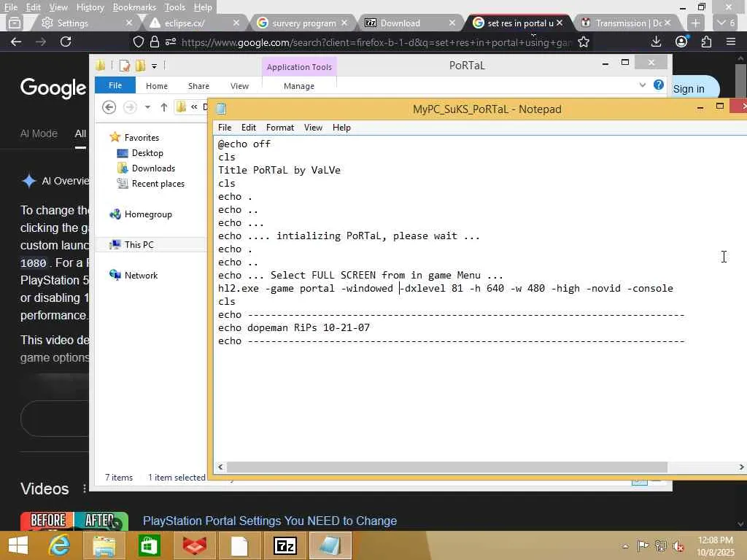Open Firefox downloads panel
This screenshot has width=747, height=560.
(656, 42)
